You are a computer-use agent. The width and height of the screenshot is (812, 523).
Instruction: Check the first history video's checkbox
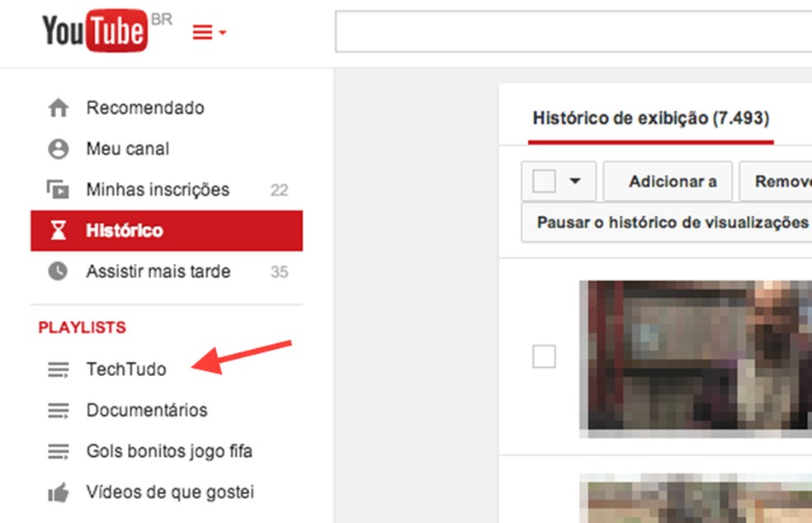pyautogui.click(x=545, y=356)
